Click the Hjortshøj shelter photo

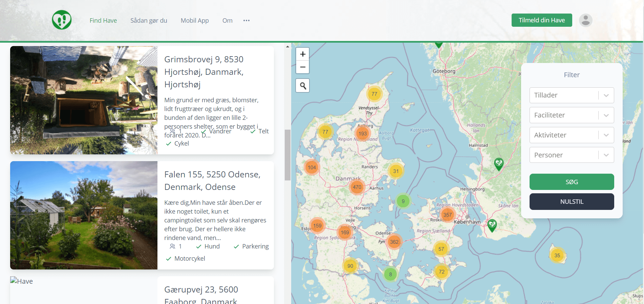click(84, 100)
